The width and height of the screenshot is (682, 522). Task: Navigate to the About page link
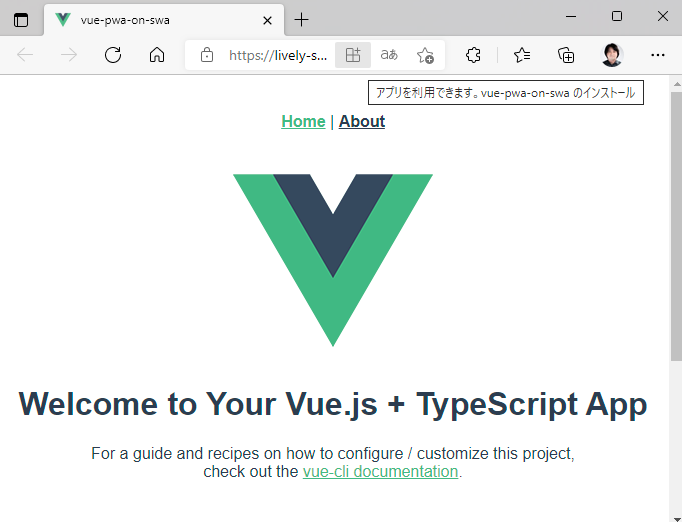[362, 121]
